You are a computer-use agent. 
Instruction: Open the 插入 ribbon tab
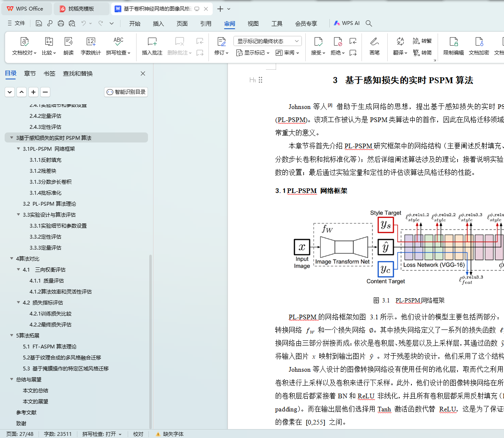(159, 23)
